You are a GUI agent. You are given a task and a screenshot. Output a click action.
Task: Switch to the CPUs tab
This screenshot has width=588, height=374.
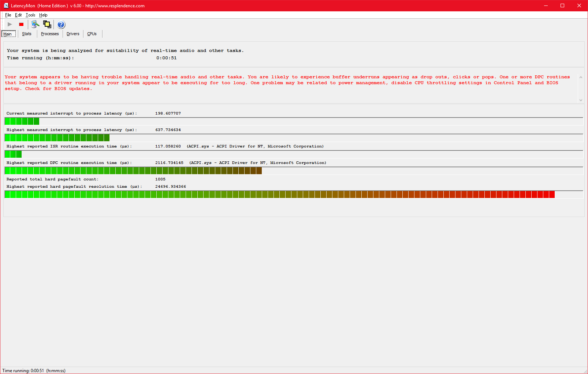pos(92,34)
